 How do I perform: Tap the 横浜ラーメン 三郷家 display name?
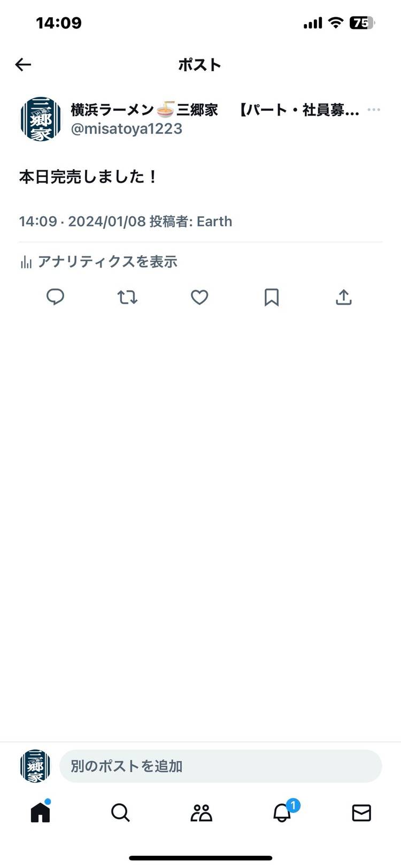(144, 110)
